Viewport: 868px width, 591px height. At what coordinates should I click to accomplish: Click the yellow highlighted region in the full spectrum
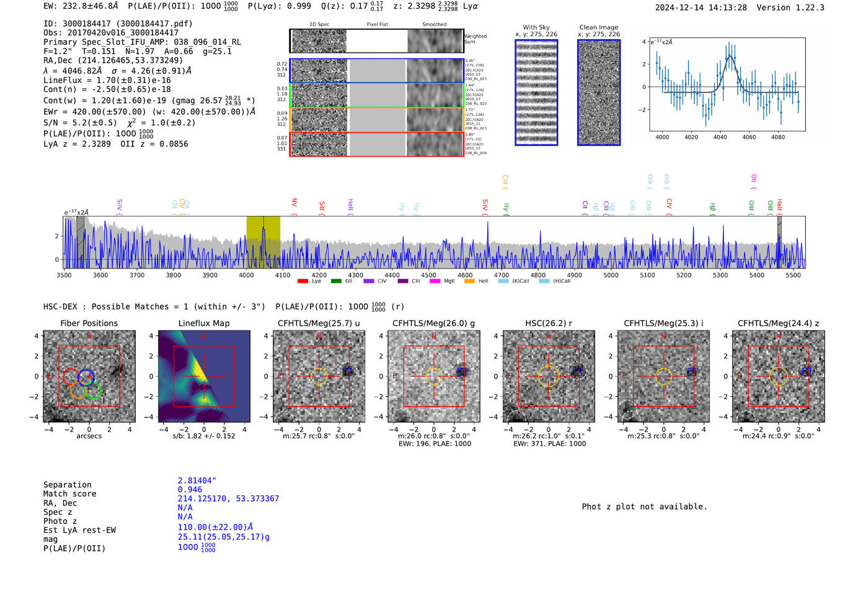click(263, 242)
